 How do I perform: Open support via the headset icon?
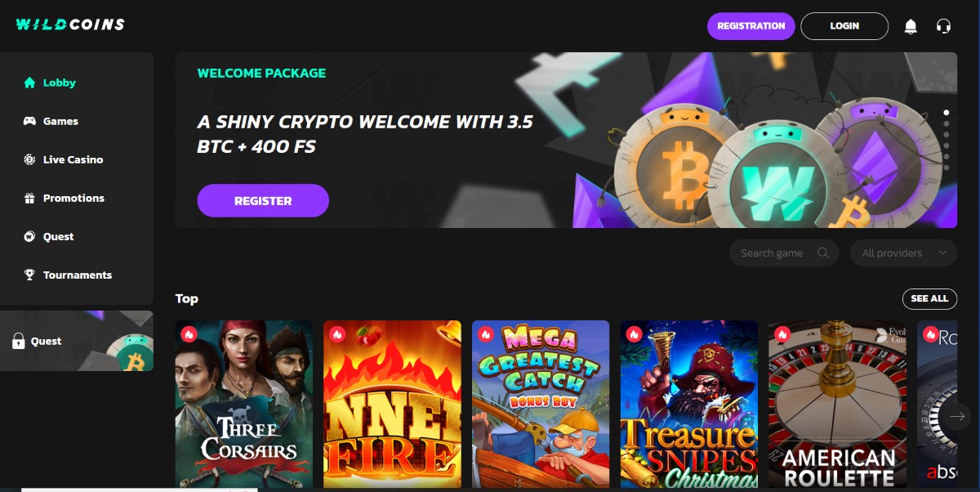[943, 26]
